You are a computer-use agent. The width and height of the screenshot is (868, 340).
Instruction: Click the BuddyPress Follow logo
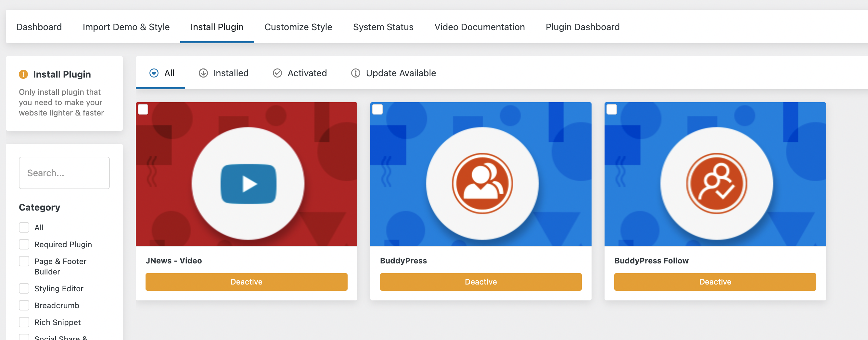click(x=717, y=184)
